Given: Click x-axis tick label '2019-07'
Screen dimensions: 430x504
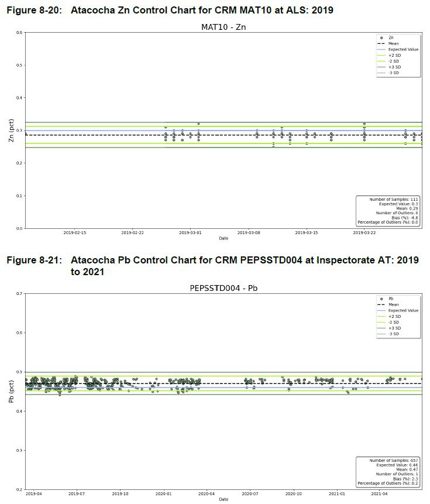Looking at the screenshot, I should click(x=77, y=493).
